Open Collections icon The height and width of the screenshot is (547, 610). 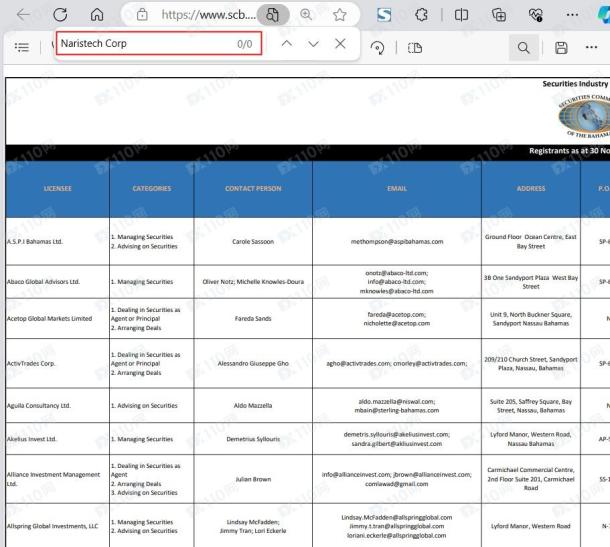tap(499, 15)
